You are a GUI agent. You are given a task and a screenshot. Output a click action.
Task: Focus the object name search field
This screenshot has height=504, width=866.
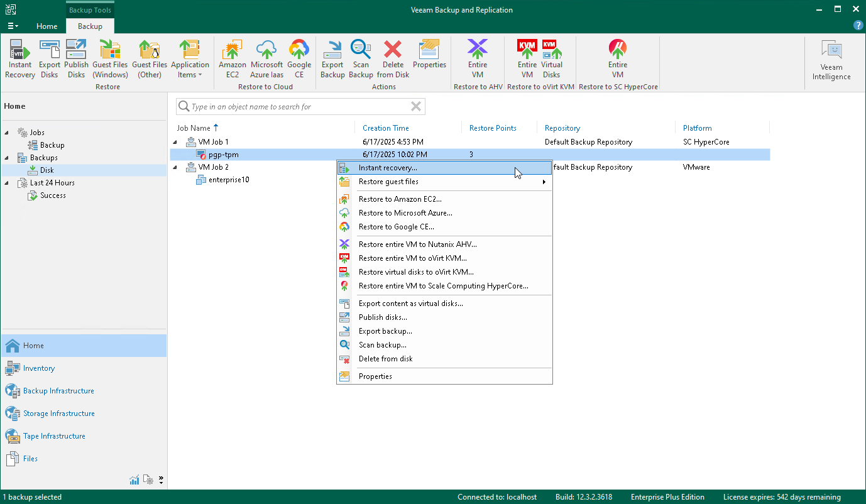point(300,107)
